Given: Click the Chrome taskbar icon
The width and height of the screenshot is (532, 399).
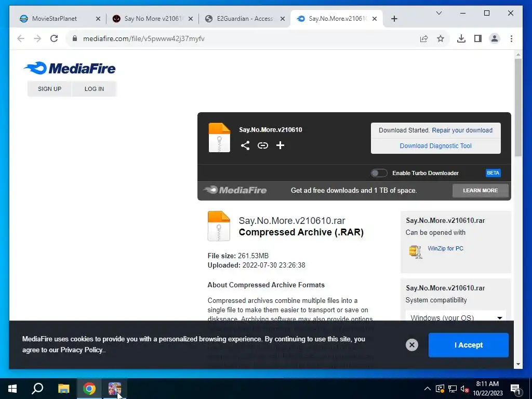Looking at the screenshot, I should [89, 389].
